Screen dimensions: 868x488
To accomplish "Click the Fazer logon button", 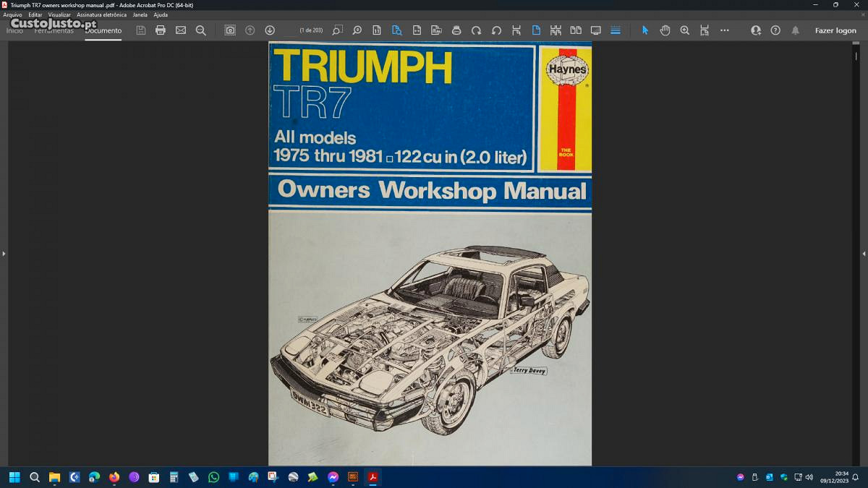I will click(835, 30).
